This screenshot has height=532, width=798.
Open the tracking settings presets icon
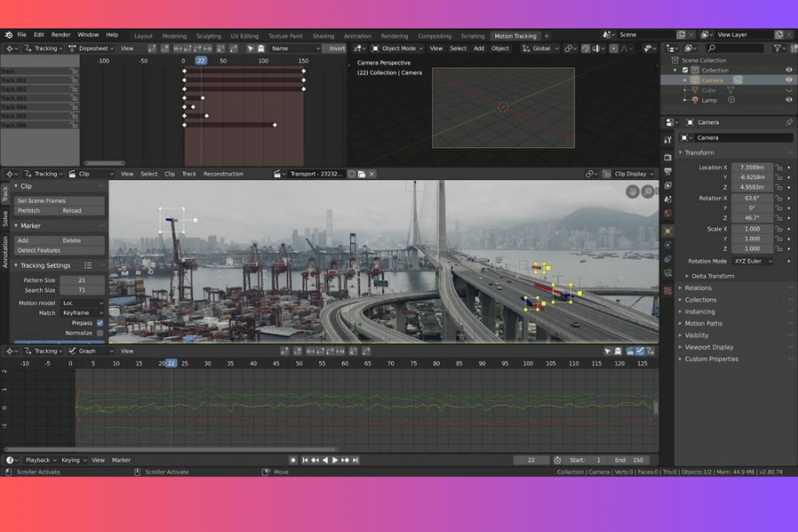click(x=88, y=265)
